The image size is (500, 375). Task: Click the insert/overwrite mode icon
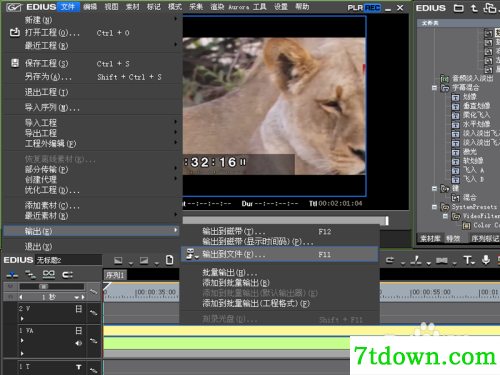click(x=12, y=275)
